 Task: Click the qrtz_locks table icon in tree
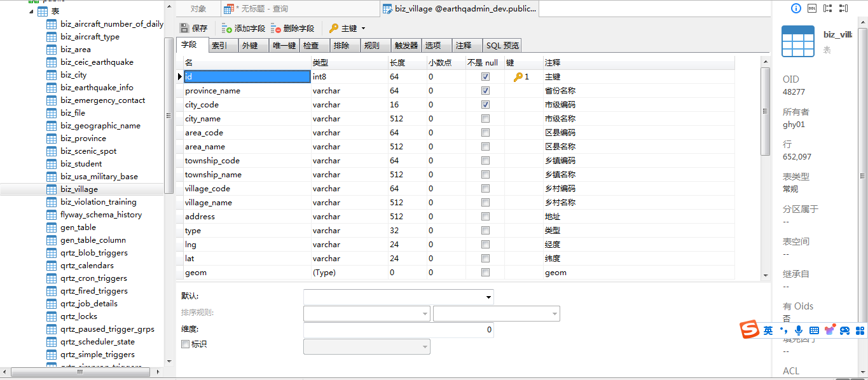[52, 316]
